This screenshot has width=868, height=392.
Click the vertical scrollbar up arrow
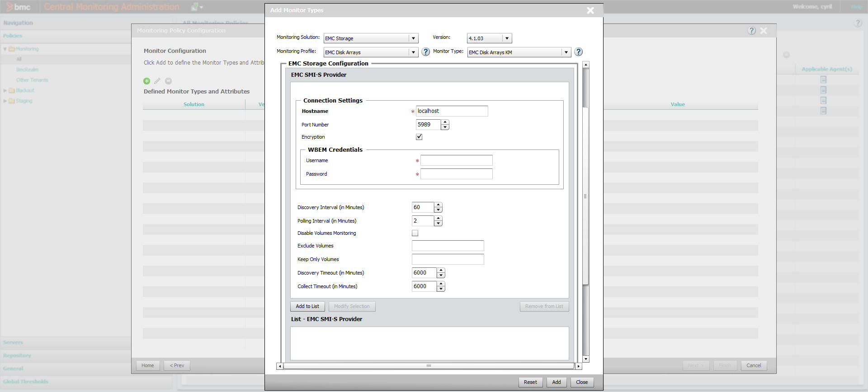(586, 65)
